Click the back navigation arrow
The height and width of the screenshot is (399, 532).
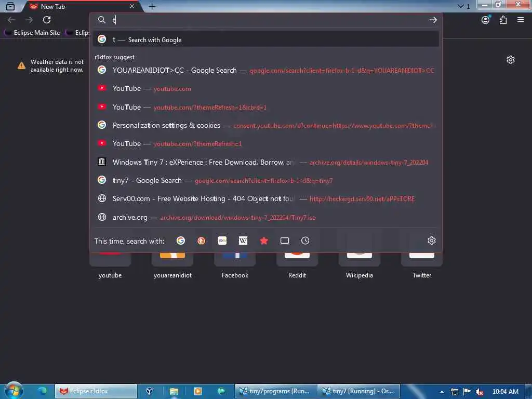tap(11, 20)
